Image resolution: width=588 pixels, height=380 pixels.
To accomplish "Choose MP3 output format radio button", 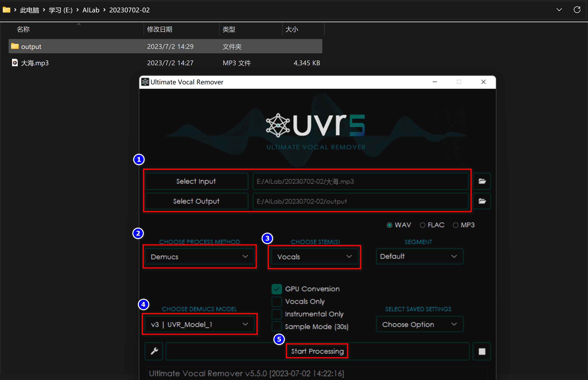I will coord(456,225).
